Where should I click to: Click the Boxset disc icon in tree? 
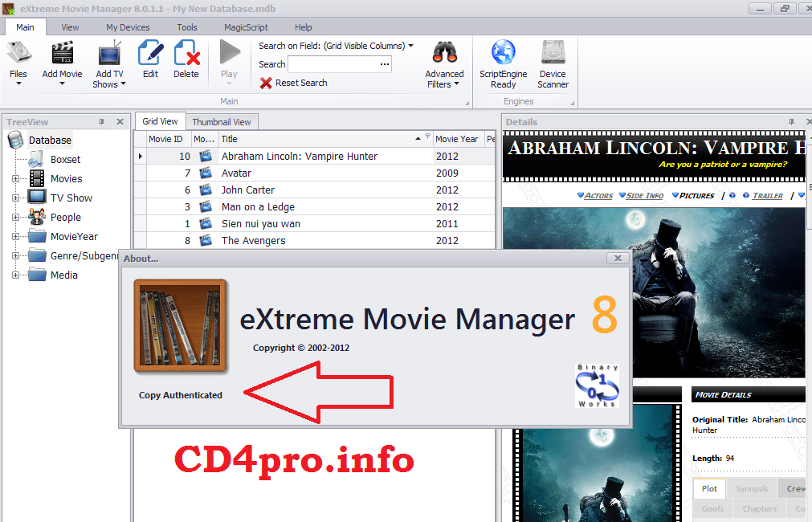(x=35, y=159)
